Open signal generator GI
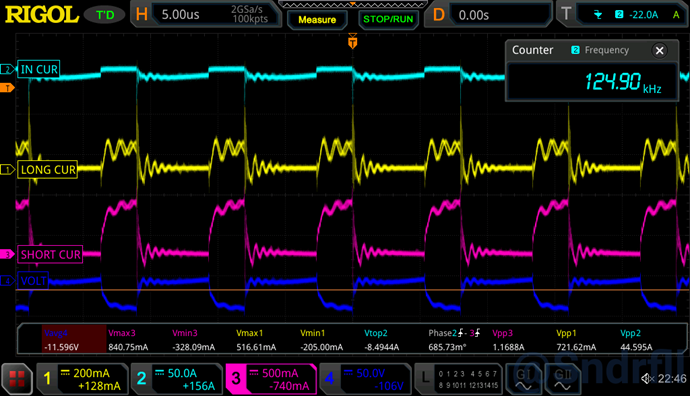Viewport: 690px width, 396px height. click(523, 379)
